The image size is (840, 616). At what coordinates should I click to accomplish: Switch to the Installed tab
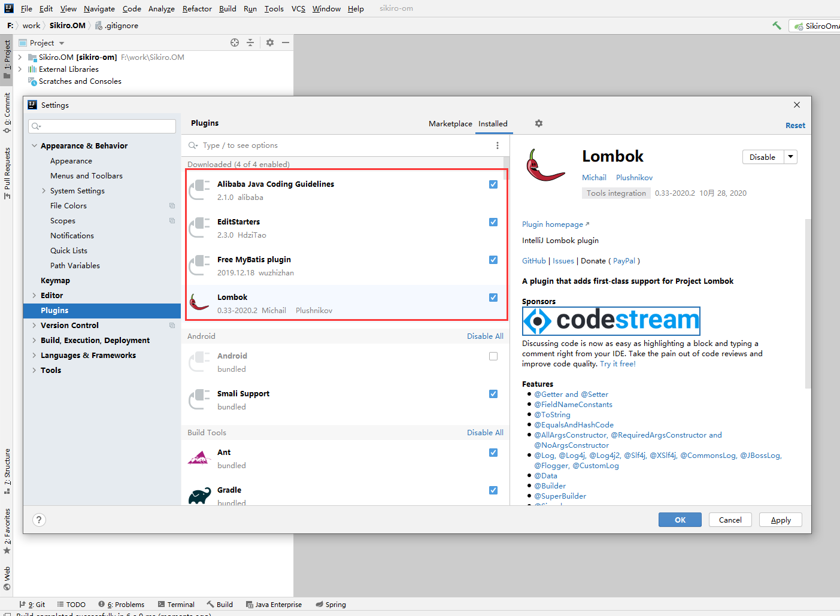pos(493,123)
